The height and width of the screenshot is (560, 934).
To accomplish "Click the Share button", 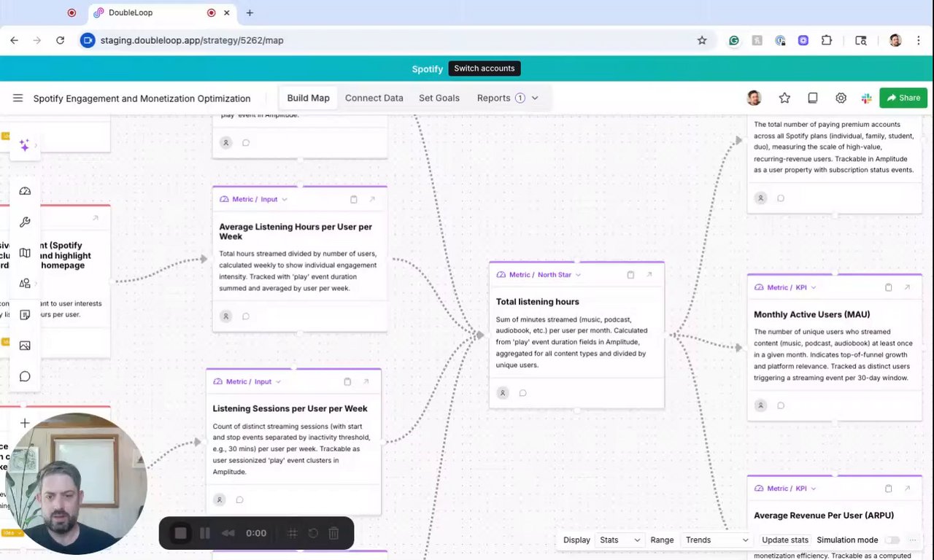I will coord(903,98).
